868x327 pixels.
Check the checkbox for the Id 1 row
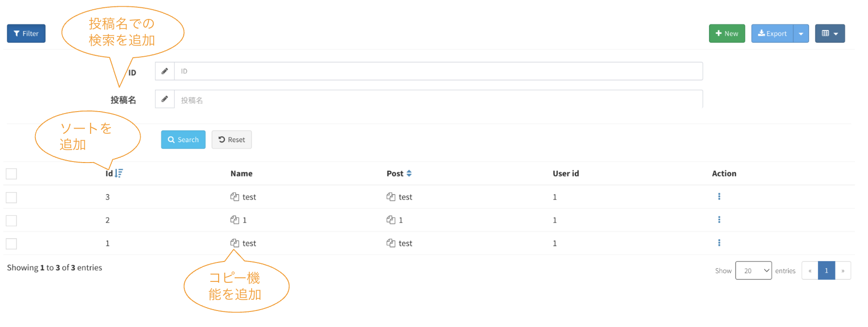[x=12, y=244]
